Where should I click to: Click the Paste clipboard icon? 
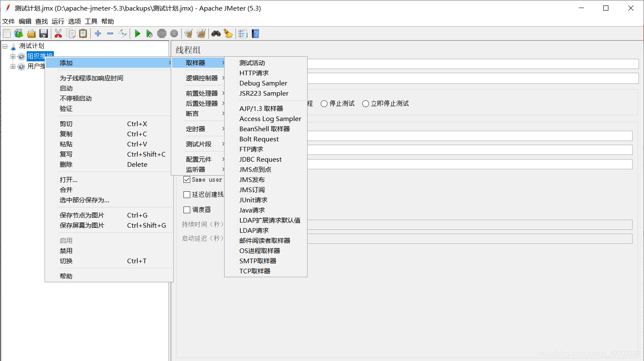click(83, 33)
